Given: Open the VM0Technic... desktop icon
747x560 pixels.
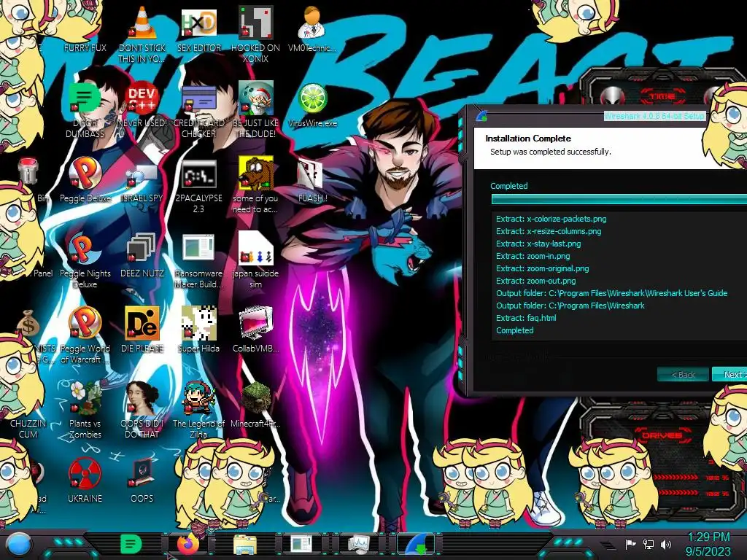Looking at the screenshot, I should pos(311,23).
